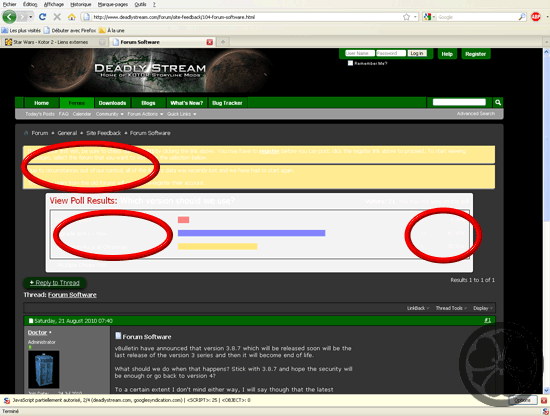Expand the Community dropdown menu
The height and width of the screenshot is (416, 550).
click(109, 114)
